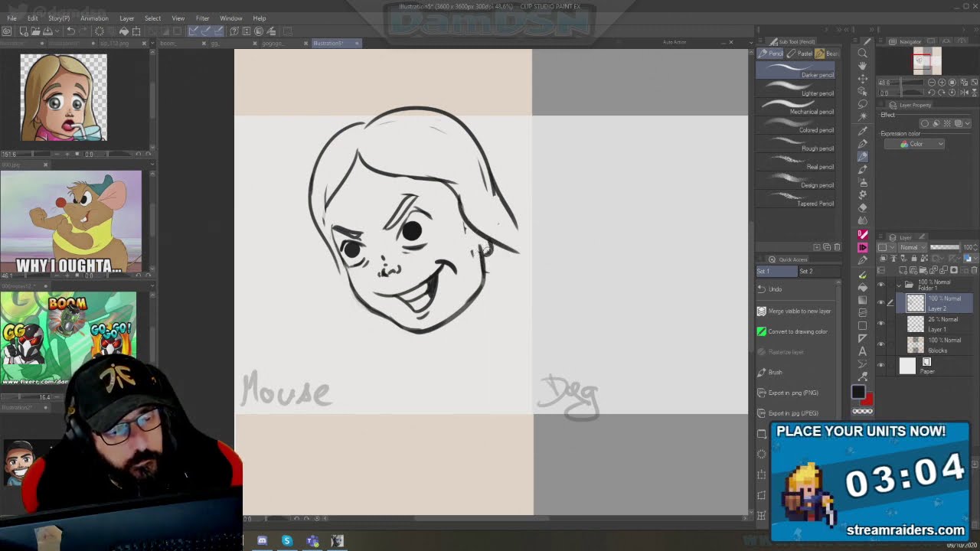This screenshot has width=980, height=551.
Task: Click the delete layer trash icon
Action: click(974, 270)
